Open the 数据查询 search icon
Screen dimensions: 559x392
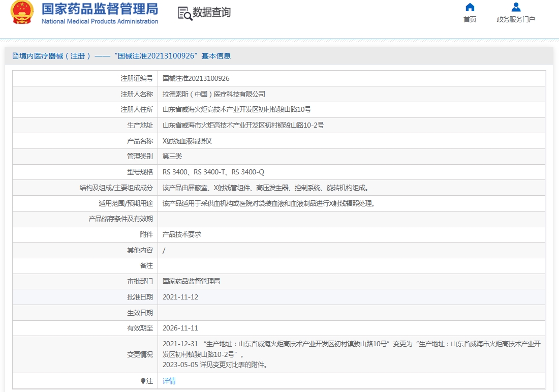pyautogui.click(x=185, y=13)
